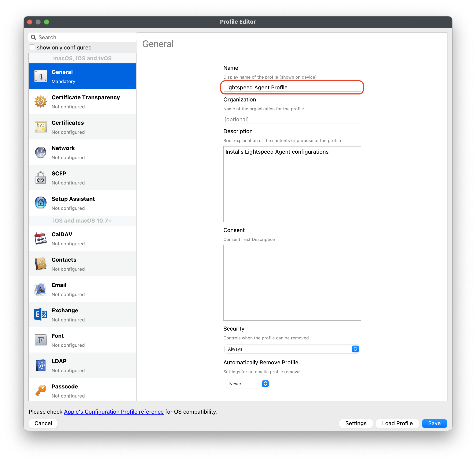The height and width of the screenshot is (462, 476).
Task: Click the green zoom window button
Action: pos(47,22)
